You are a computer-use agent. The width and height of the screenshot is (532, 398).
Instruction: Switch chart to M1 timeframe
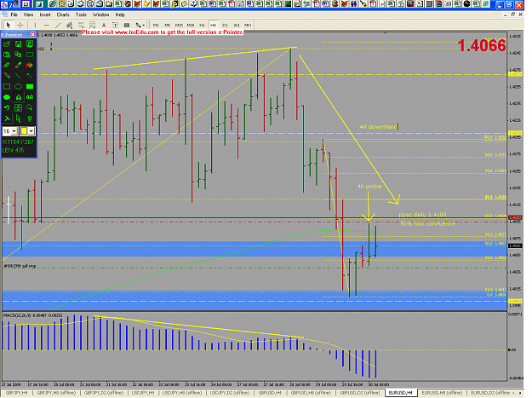(x=156, y=25)
